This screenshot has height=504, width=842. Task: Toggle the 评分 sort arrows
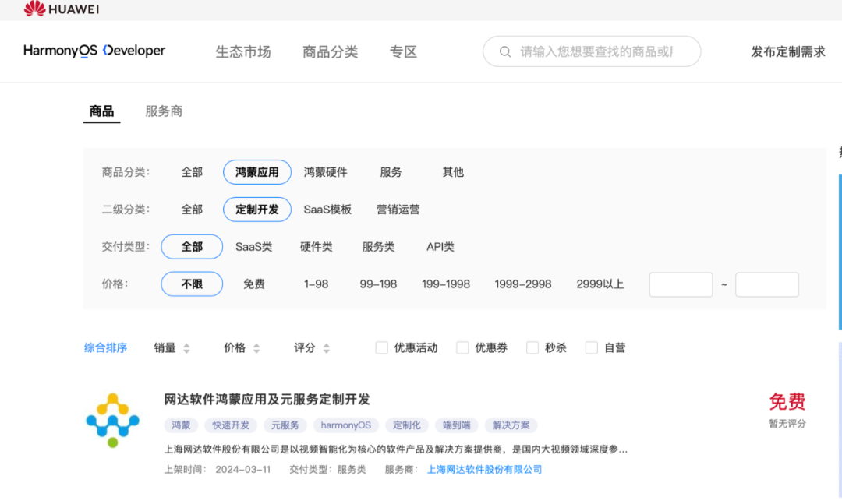(326, 348)
